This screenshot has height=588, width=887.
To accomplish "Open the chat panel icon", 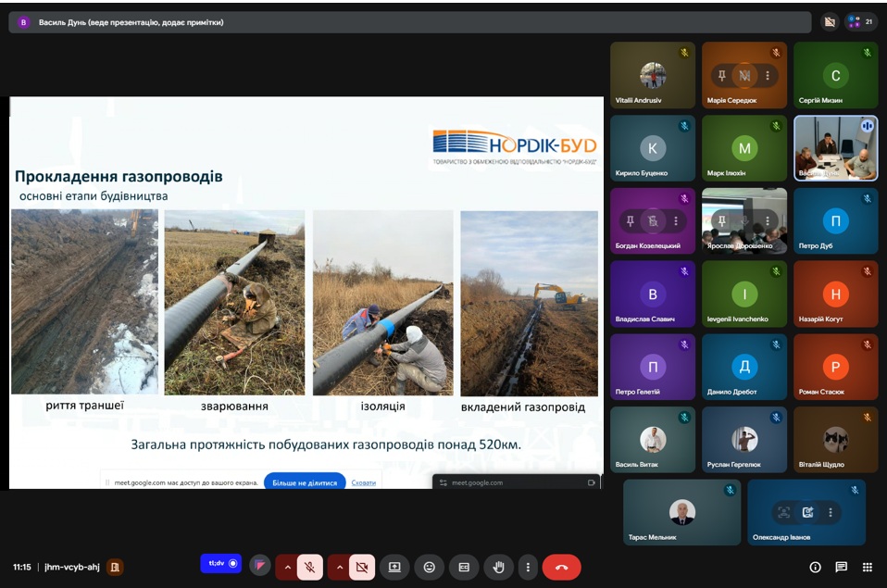I will coord(841,567).
